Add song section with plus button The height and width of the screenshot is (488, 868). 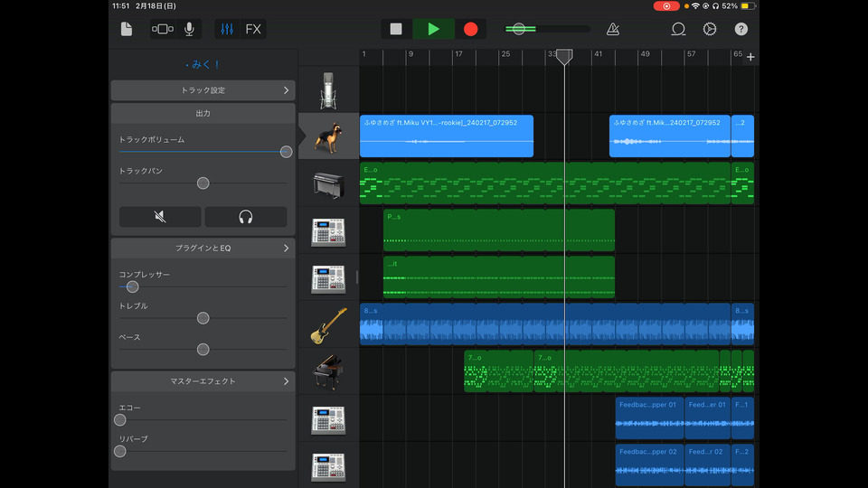(x=750, y=58)
